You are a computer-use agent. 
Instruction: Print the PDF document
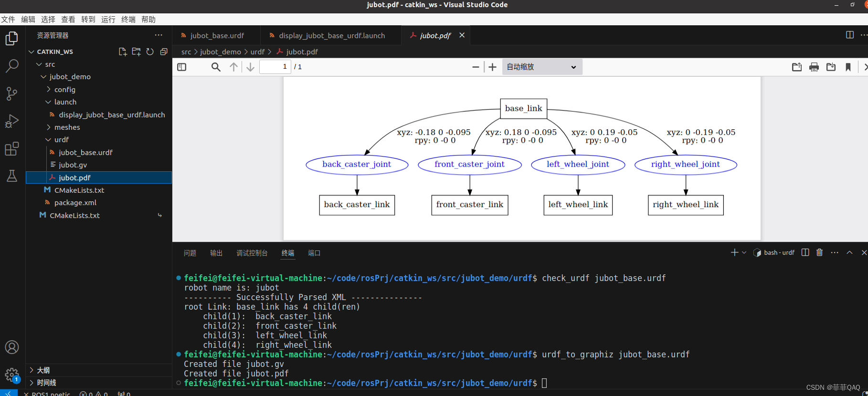click(x=814, y=67)
